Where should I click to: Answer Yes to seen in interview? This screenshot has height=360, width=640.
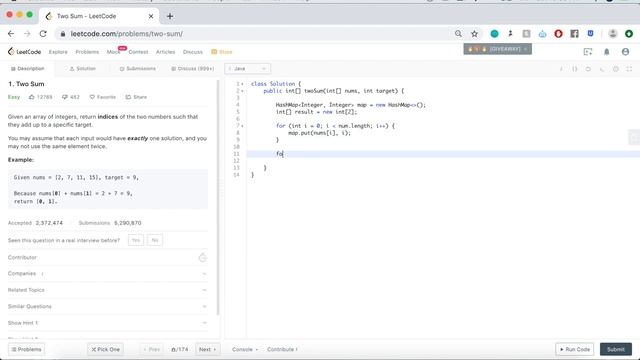(x=136, y=240)
